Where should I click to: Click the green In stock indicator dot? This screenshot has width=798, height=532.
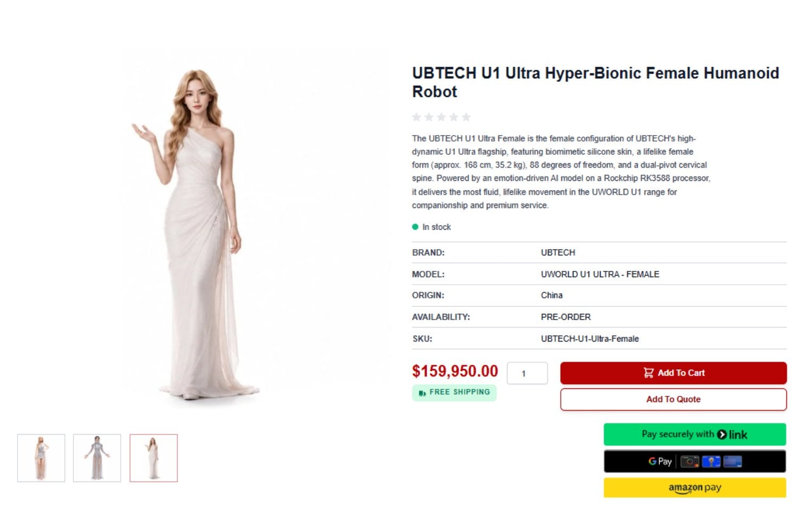(415, 227)
